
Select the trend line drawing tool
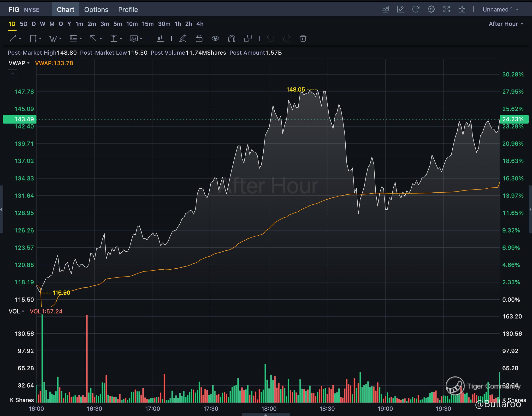pyautogui.click(x=13, y=39)
